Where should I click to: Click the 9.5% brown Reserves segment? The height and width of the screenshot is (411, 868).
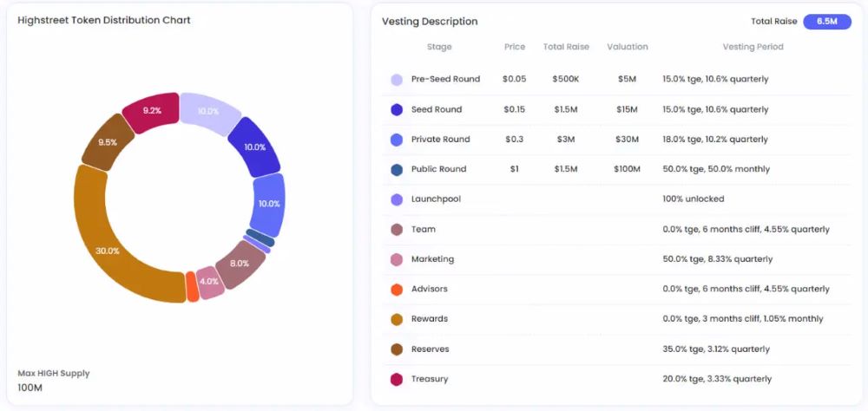click(x=107, y=142)
